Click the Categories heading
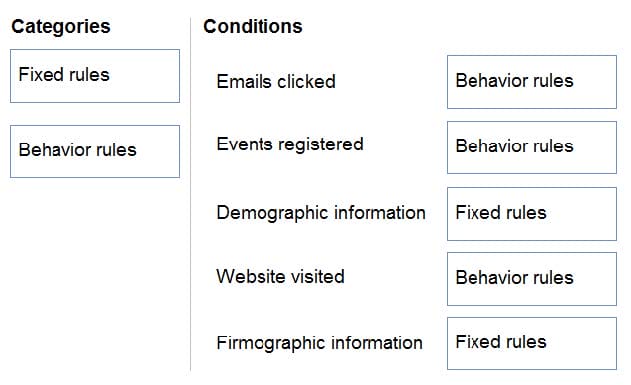 point(61,27)
